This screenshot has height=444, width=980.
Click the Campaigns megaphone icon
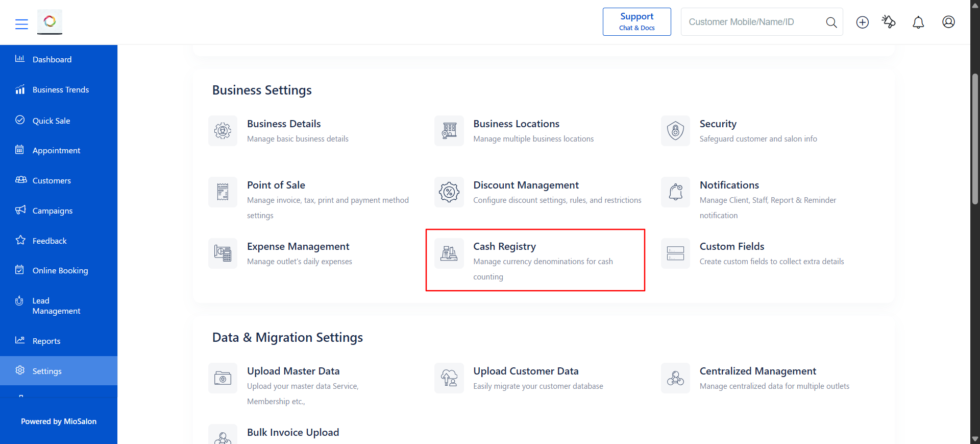coord(20,210)
